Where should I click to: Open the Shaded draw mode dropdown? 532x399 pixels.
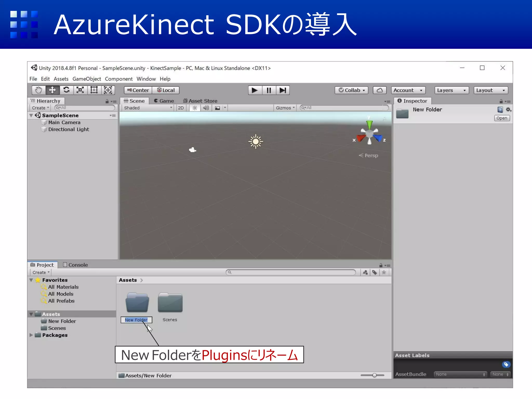[148, 108]
